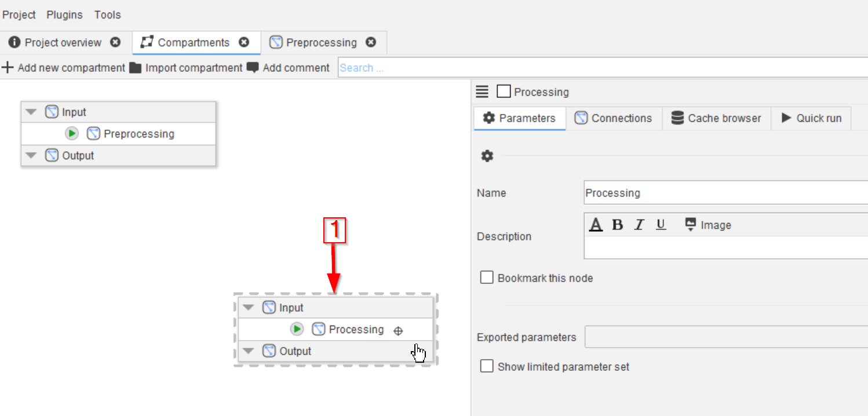The height and width of the screenshot is (416, 868).
Task: Click the Name text field
Action: (724, 193)
